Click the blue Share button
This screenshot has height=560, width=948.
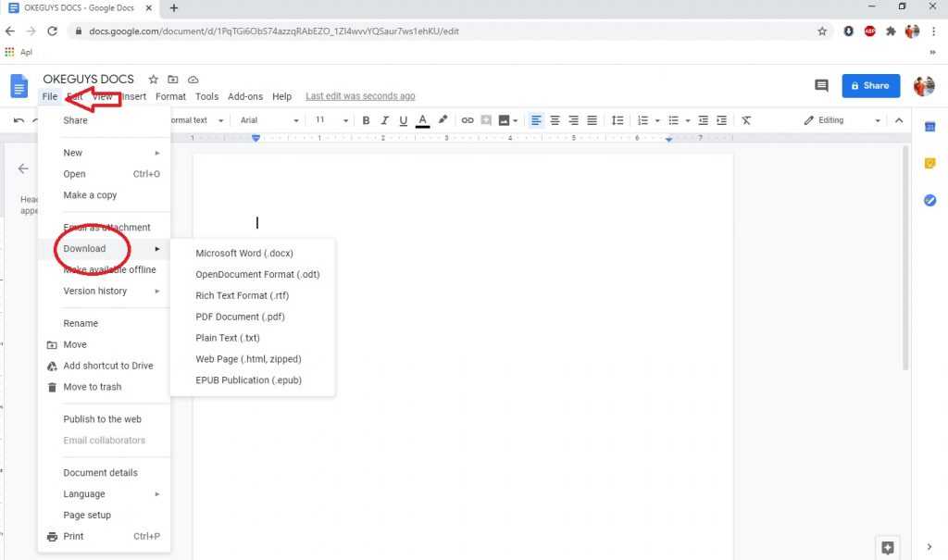tap(870, 86)
